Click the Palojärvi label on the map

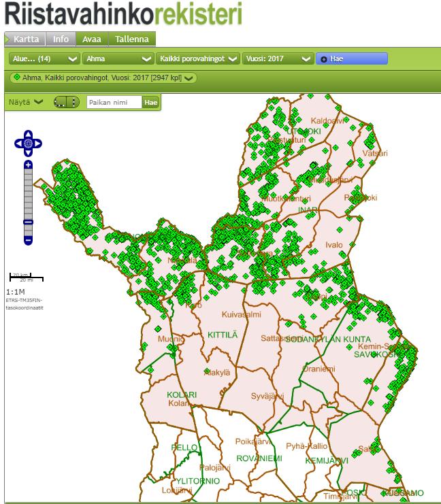[x=215, y=468]
